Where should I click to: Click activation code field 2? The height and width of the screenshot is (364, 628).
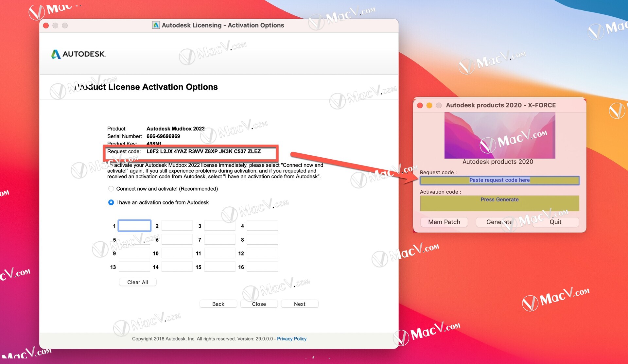pyautogui.click(x=177, y=226)
